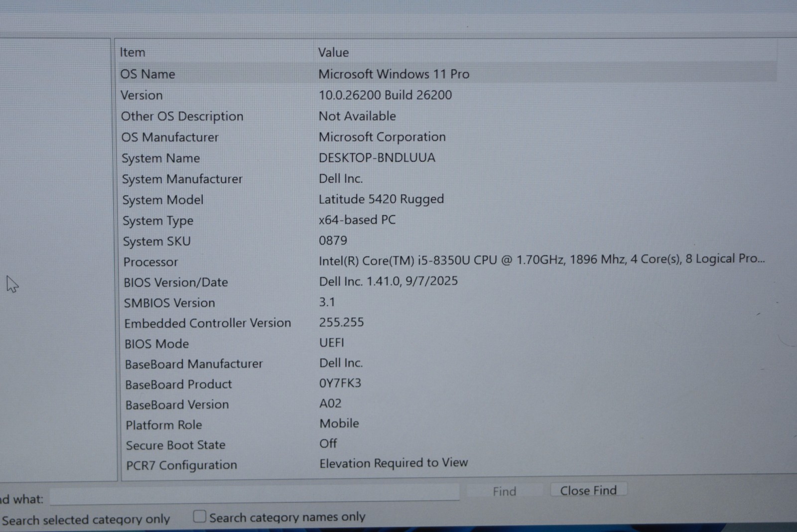Image resolution: width=797 pixels, height=532 pixels.
Task: Click the Item column header
Action: 133,52
